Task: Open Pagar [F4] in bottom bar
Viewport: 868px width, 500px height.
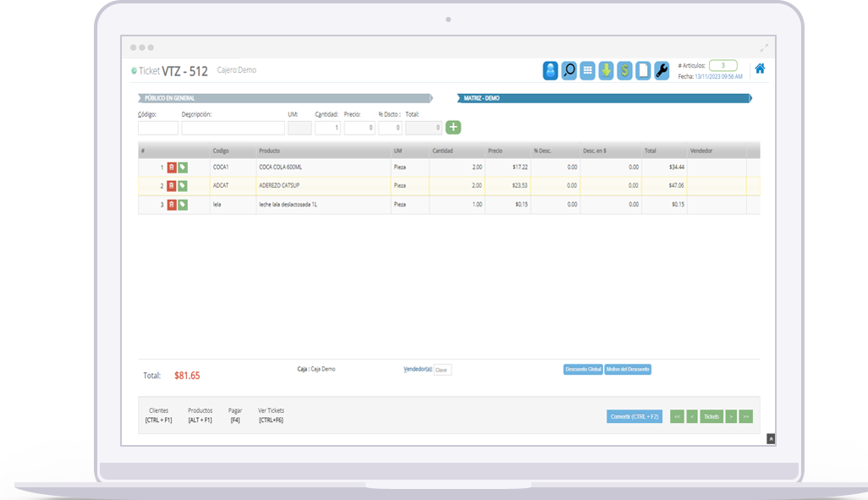Action: pyautogui.click(x=235, y=415)
